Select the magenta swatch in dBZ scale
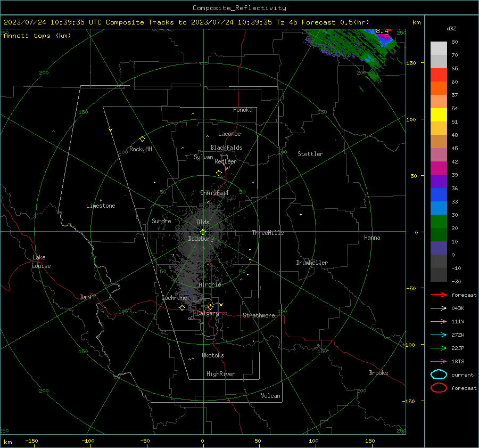The height and width of the screenshot is (448, 479). click(439, 168)
